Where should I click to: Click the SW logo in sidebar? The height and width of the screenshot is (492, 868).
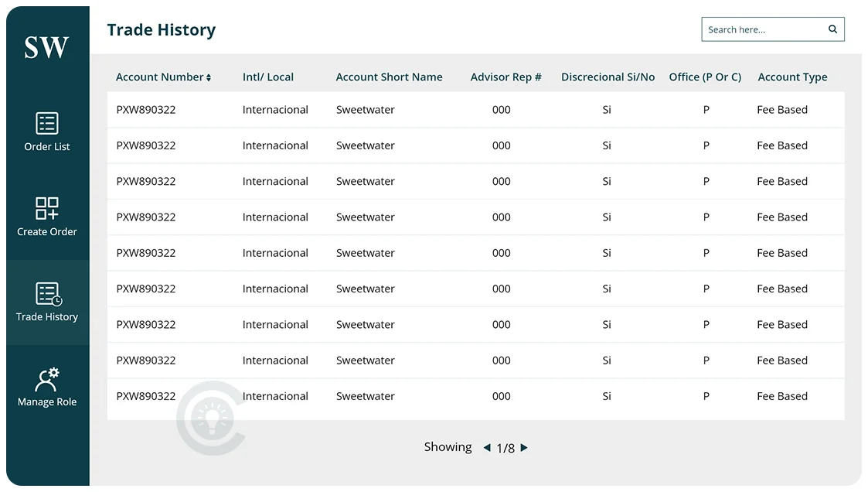(46, 48)
